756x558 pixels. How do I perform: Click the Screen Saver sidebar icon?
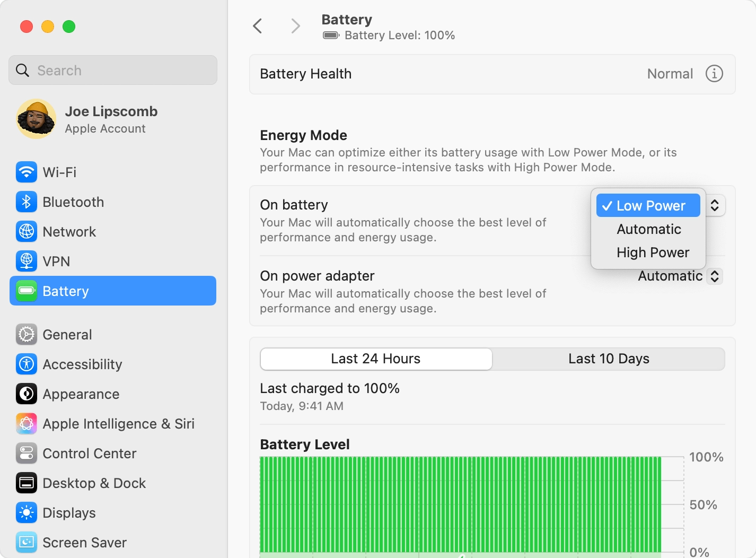coord(26,542)
